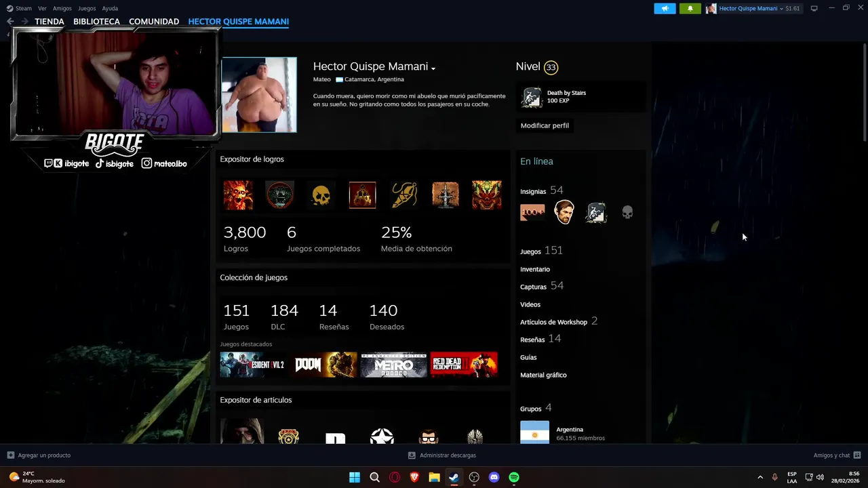
Task: Click Modificar perfil button
Action: (x=545, y=125)
